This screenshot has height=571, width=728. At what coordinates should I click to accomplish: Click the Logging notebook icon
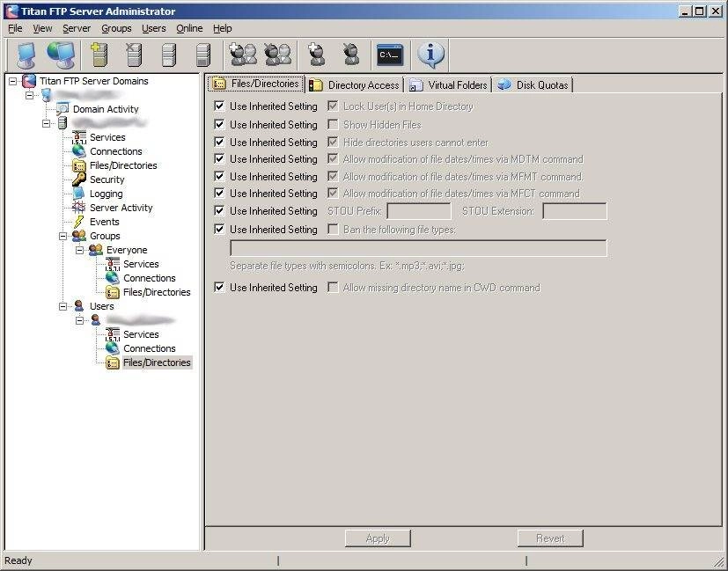[79, 194]
